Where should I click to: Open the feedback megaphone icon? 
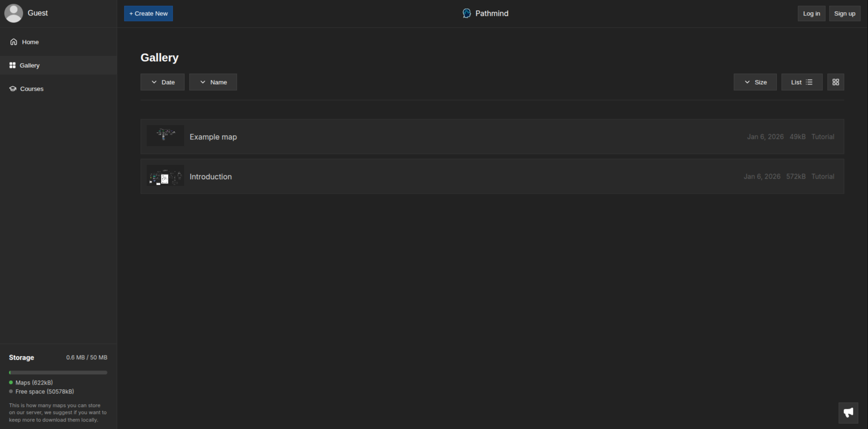point(848,413)
